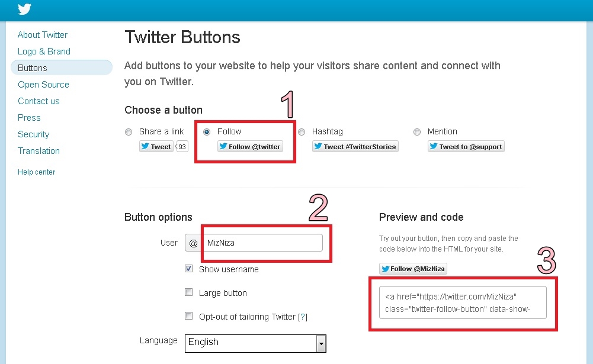Screen dimensions: 593x364
Task: Uncheck the Show username checkbox
Action: coord(189,269)
